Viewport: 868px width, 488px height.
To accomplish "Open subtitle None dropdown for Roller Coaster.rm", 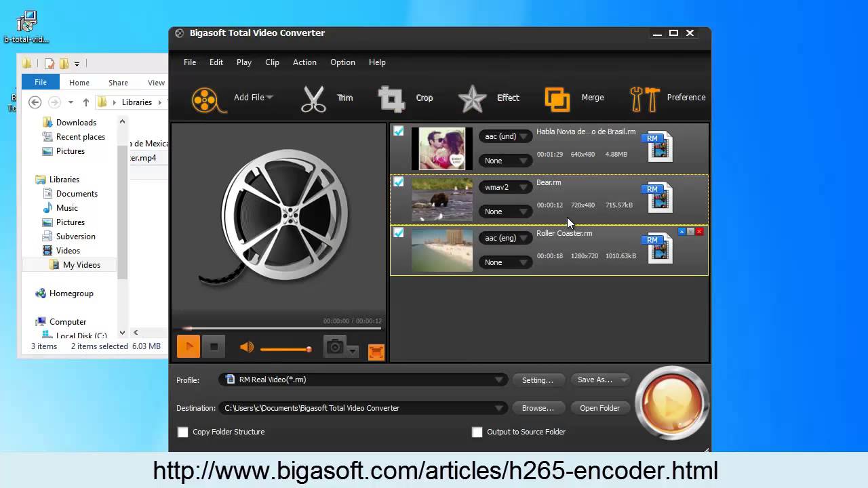I will pos(506,262).
